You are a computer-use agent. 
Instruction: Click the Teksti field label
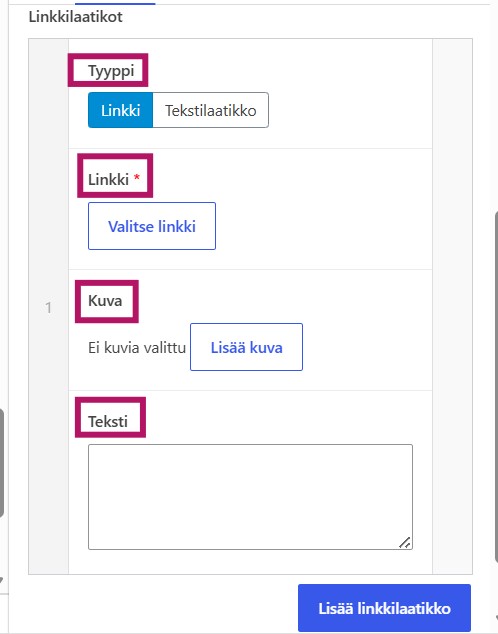point(108,421)
